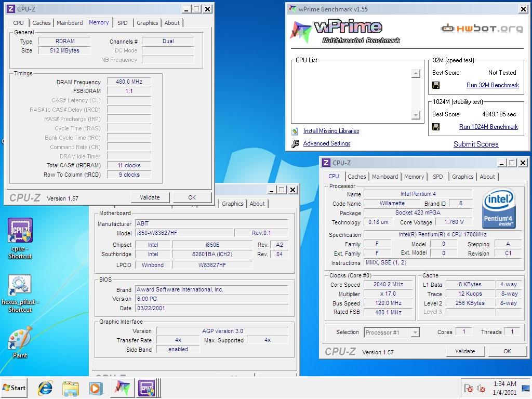Viewport: 532px width, 399px height.
Task: Click the Advanced Settings wrench icon
Action: [295, 143]
